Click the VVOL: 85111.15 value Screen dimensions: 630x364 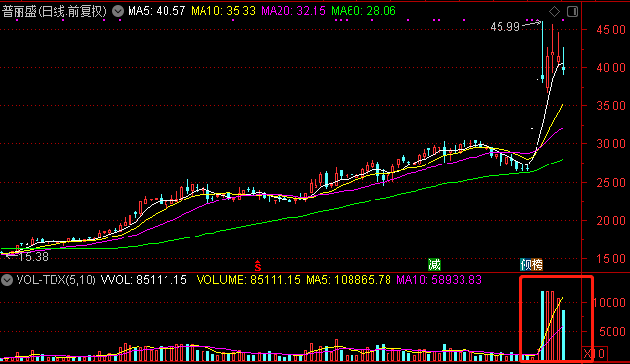point(143,280)
